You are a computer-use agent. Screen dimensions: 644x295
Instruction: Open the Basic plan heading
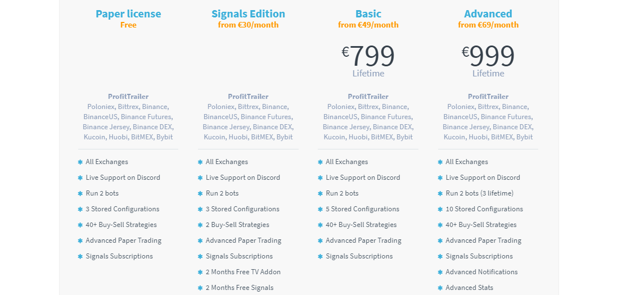(x=368, y=14)
